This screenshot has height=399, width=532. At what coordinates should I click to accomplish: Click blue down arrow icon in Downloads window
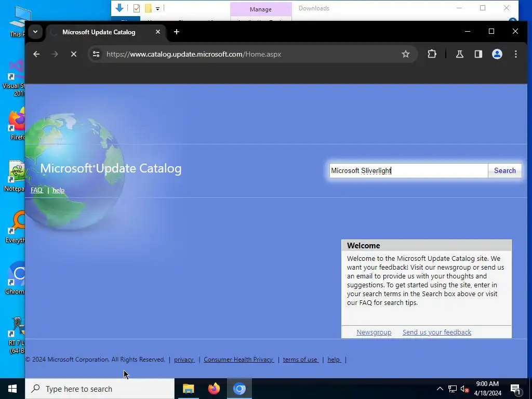point(119,8)
